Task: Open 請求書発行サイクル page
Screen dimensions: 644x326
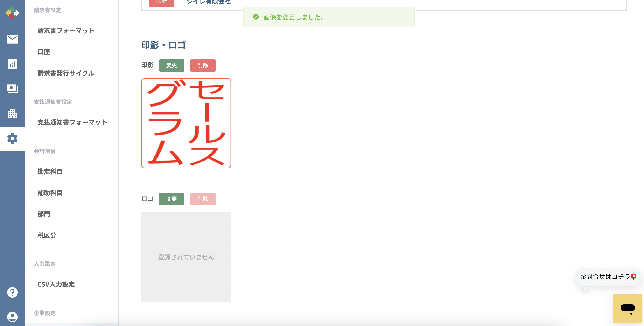Action: coord(66,73)
